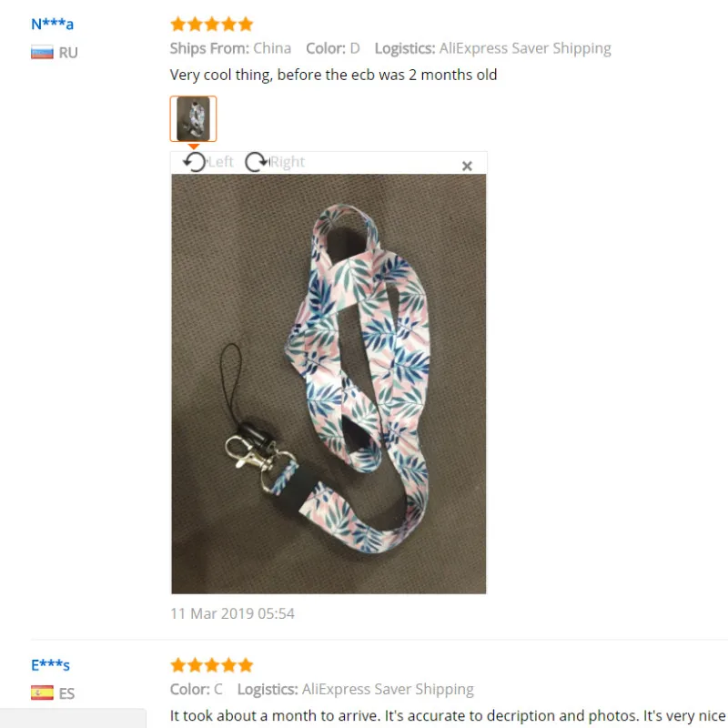Click the 11 Mar 2019 review date

232,613
